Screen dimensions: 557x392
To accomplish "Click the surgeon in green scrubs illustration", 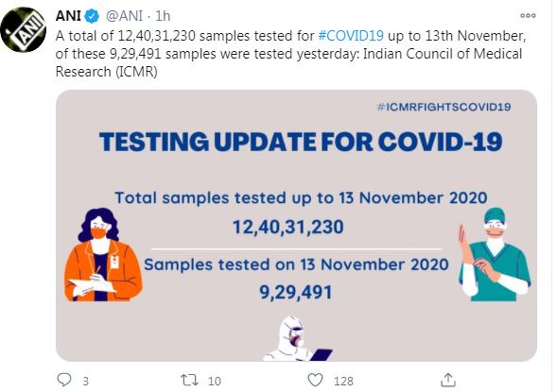I will click(495, 254).
